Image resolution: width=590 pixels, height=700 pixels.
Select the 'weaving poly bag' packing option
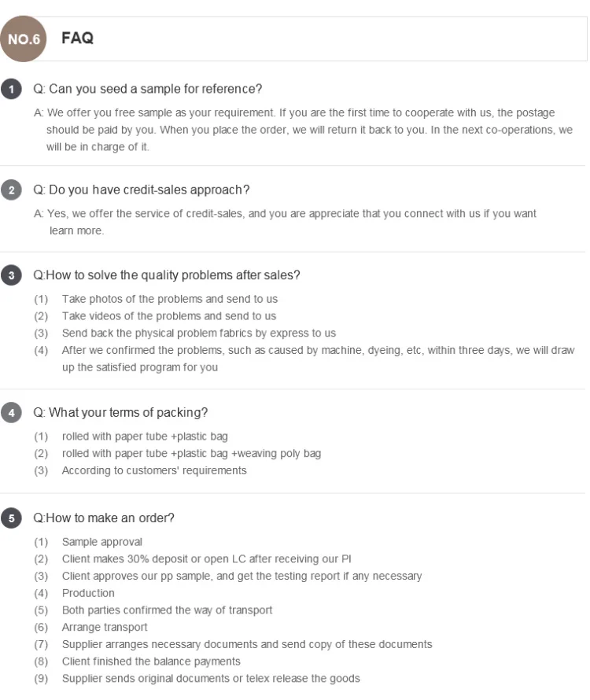point(190,453)
